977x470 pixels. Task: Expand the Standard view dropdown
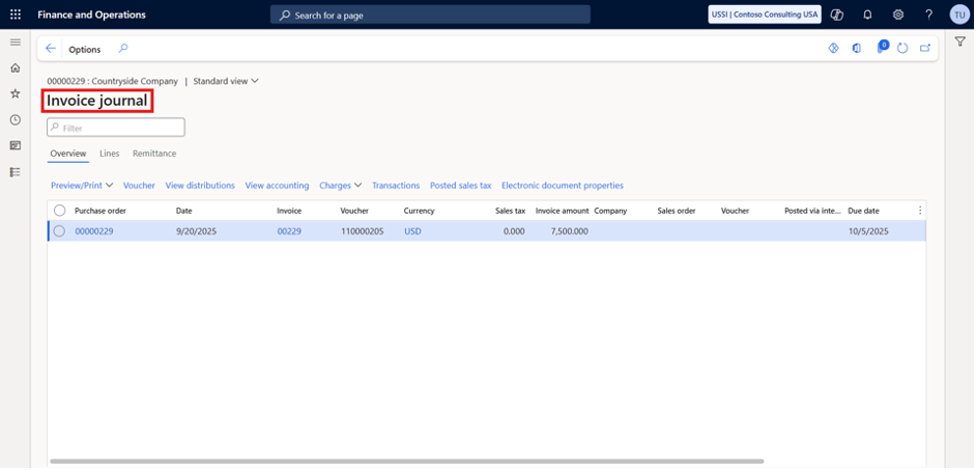click(226, 81)
